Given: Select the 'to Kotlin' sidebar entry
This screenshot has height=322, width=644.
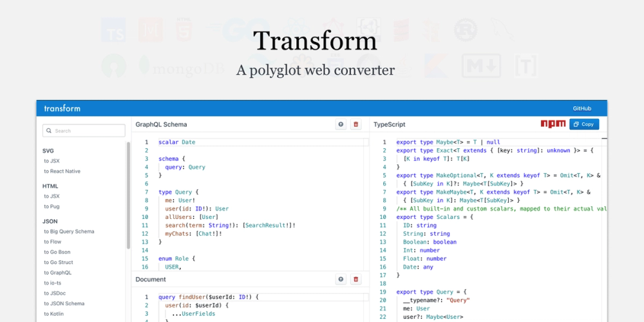Looking at the screenshot, I should pyautogui.click(x=54, y=314).
